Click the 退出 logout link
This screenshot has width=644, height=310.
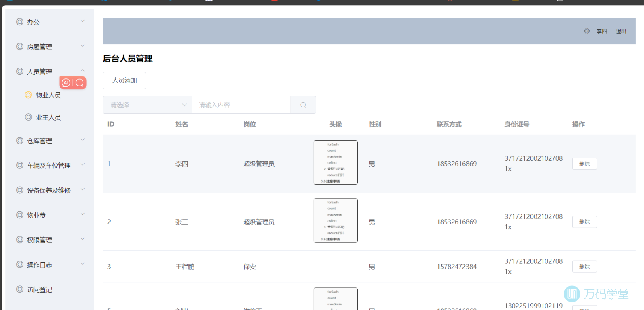point(621,31)
